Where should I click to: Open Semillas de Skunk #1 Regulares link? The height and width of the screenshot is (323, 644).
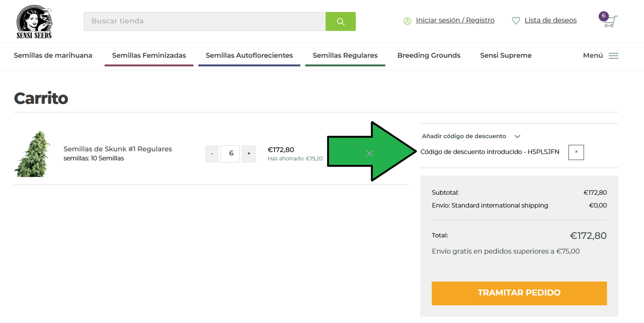[x=118, y=149]
